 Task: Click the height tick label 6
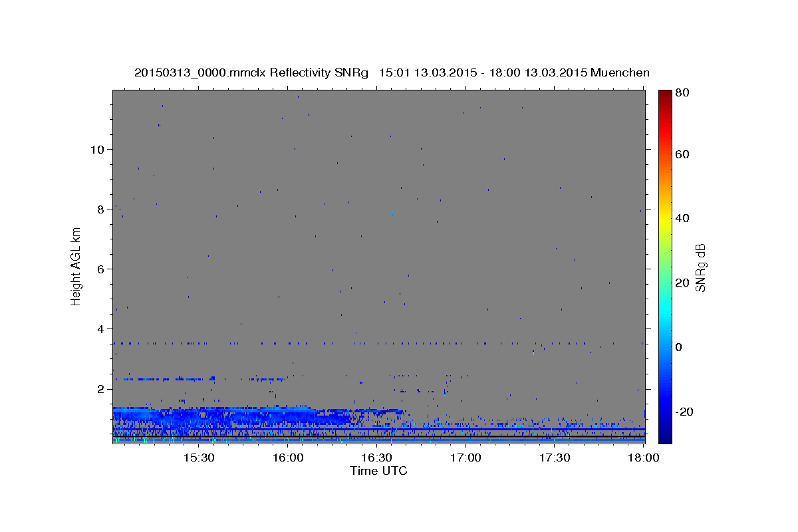coord(100,269)
